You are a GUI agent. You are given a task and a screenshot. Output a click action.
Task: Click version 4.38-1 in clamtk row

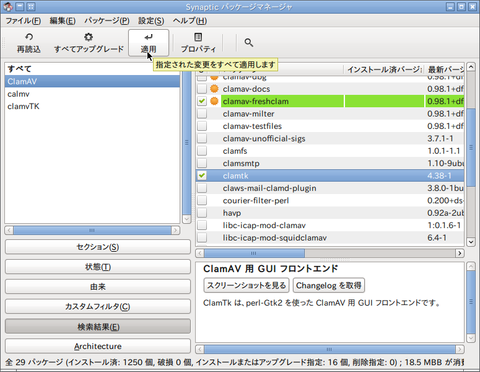[x=440, y=176]
